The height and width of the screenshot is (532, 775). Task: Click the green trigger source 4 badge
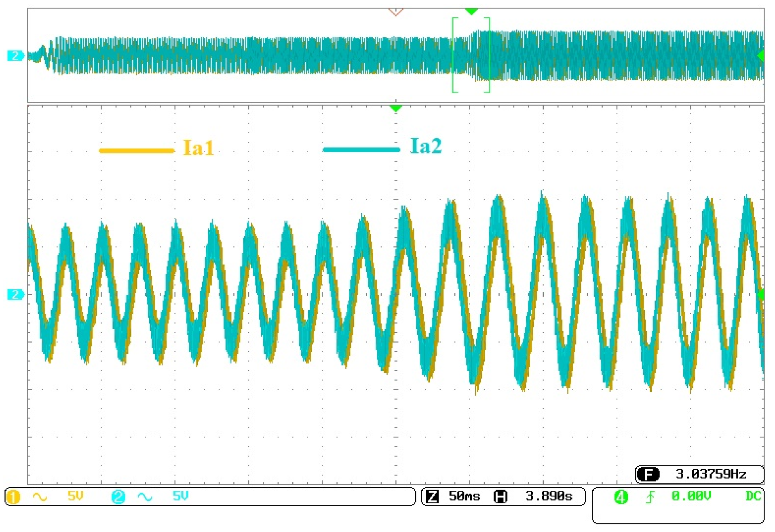coord(621,496)
